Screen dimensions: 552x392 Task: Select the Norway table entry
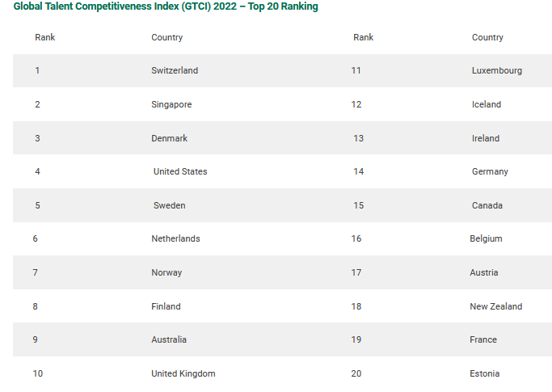pos(166,272)
